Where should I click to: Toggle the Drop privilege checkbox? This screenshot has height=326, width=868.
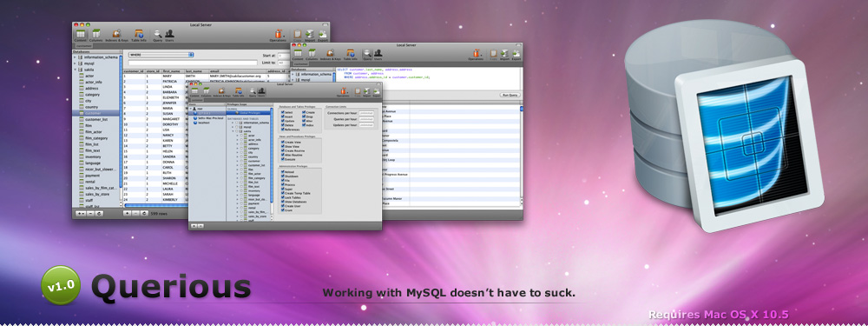(303, 116)
